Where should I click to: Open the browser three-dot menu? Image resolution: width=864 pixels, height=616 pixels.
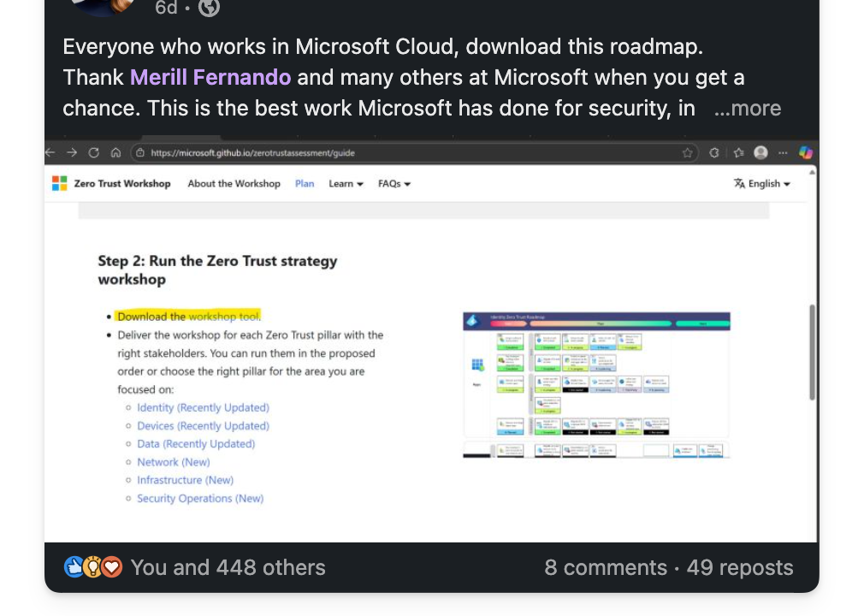(783, 152)
